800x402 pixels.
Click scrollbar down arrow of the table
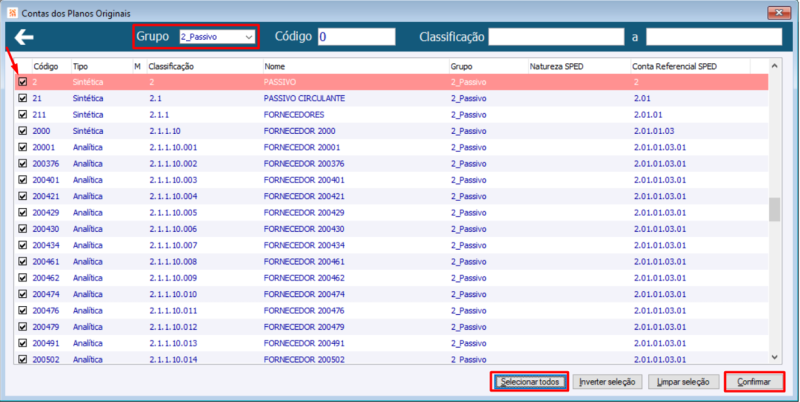click(774, 358)
